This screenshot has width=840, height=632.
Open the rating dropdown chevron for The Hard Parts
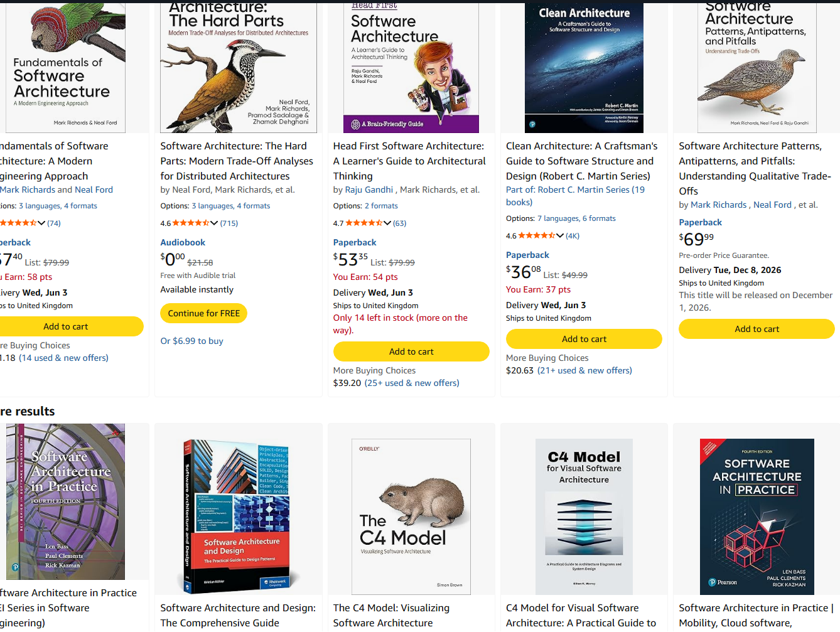click(x=214, y=223)
